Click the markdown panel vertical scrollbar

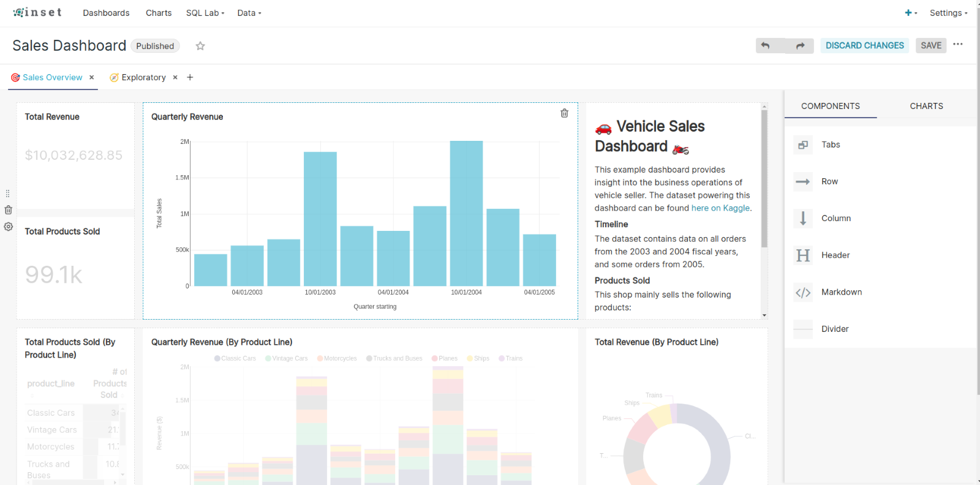(764, 178)
